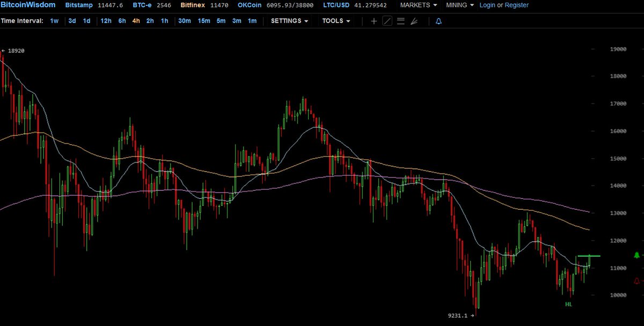Expand the MARKETS menu
The height and width of the screenshot is (326, 644).
419,5
